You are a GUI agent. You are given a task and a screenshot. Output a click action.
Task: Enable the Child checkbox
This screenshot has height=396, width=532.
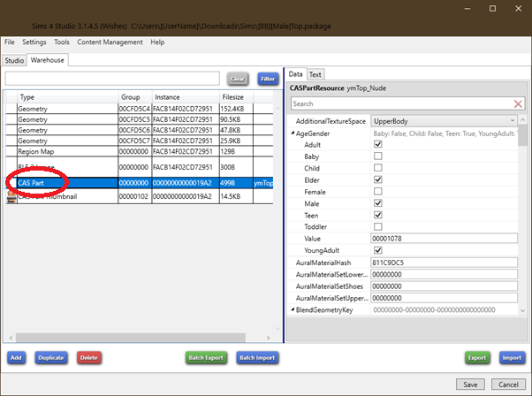pyautogui.click(x=377, y=168)
